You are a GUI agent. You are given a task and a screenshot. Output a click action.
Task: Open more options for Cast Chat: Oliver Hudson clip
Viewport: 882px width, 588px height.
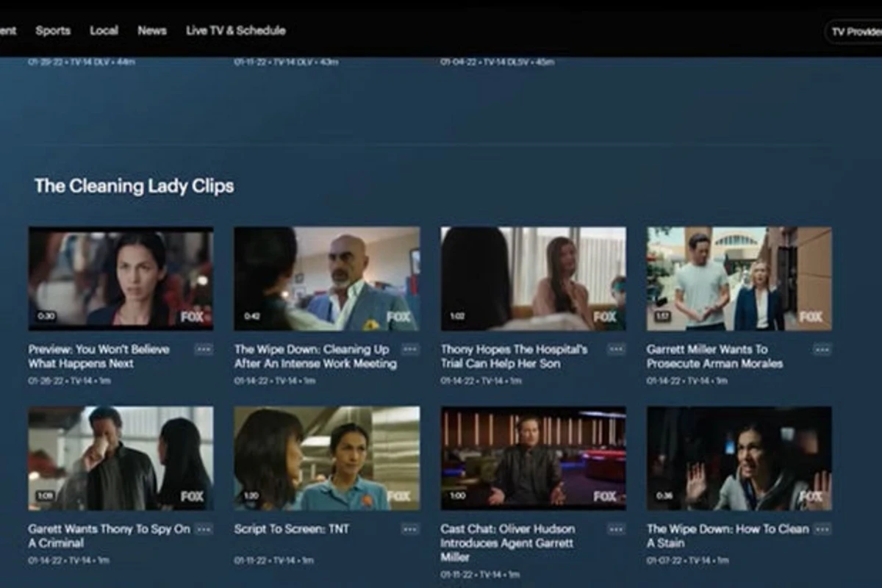pos(617,529)
